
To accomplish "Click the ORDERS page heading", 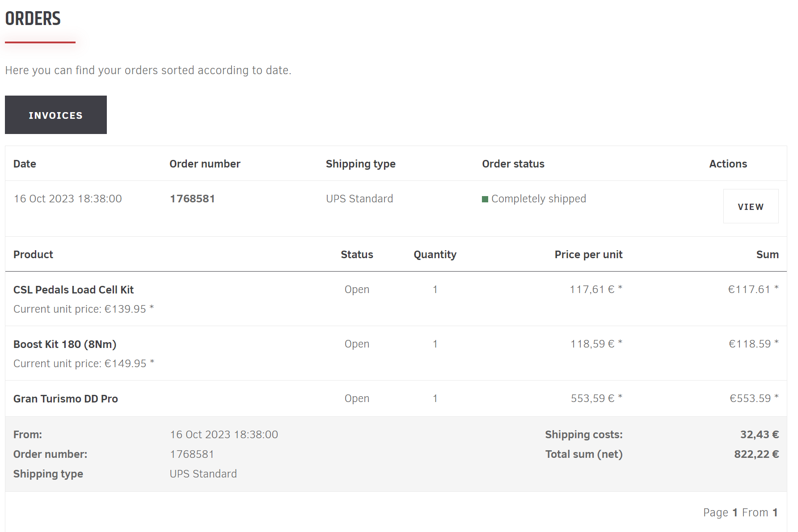I will [x=33, y=19].
